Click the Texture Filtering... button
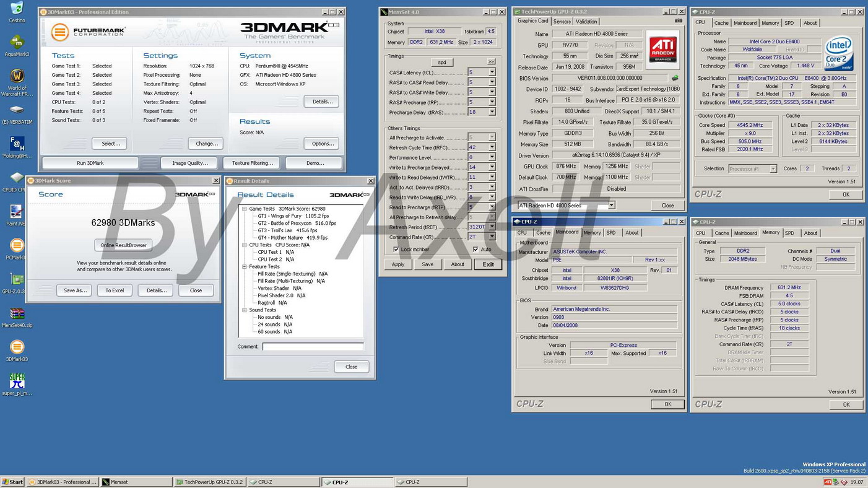The height and width of the screenshot is (488, 868). click(252, 163)
